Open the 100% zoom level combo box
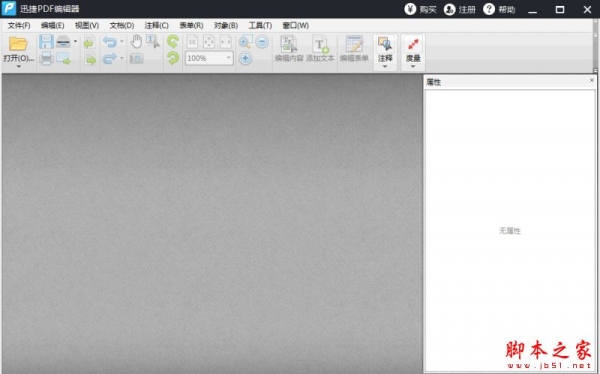 coord(209,58)
